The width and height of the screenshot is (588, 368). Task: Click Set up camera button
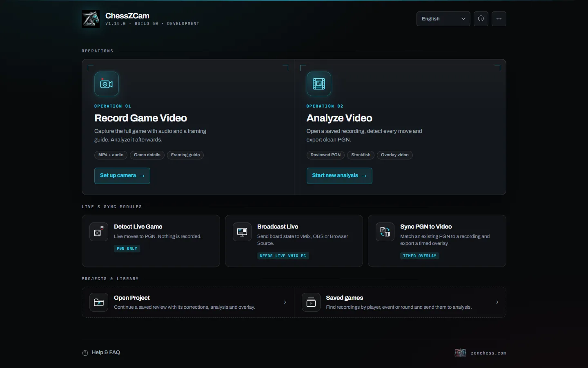pos(122,176)
